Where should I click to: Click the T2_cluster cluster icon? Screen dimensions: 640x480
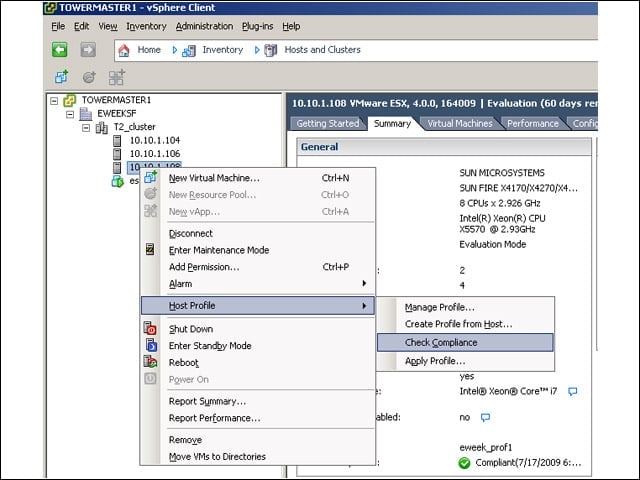[102, 127]
